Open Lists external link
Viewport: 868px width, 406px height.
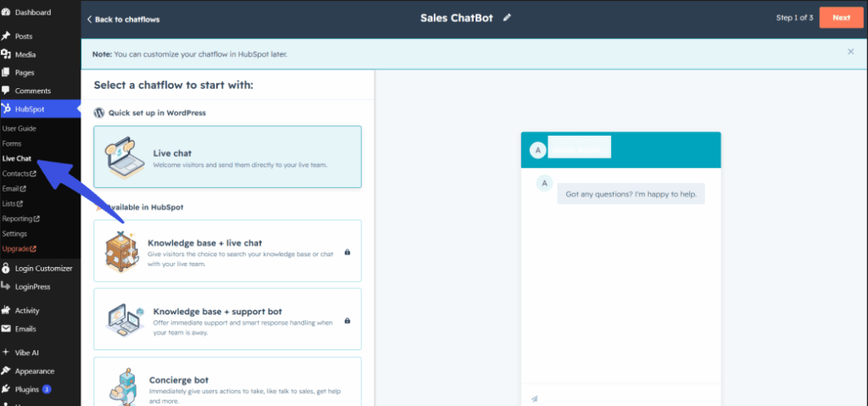[x=12, y=203]
